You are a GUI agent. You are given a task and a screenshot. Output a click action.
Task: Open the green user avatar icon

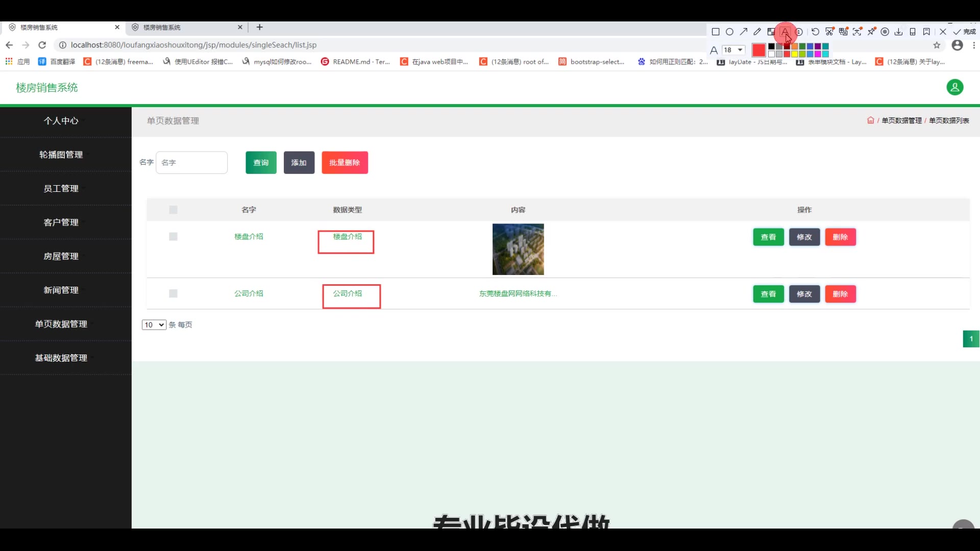tap(954, 87)
